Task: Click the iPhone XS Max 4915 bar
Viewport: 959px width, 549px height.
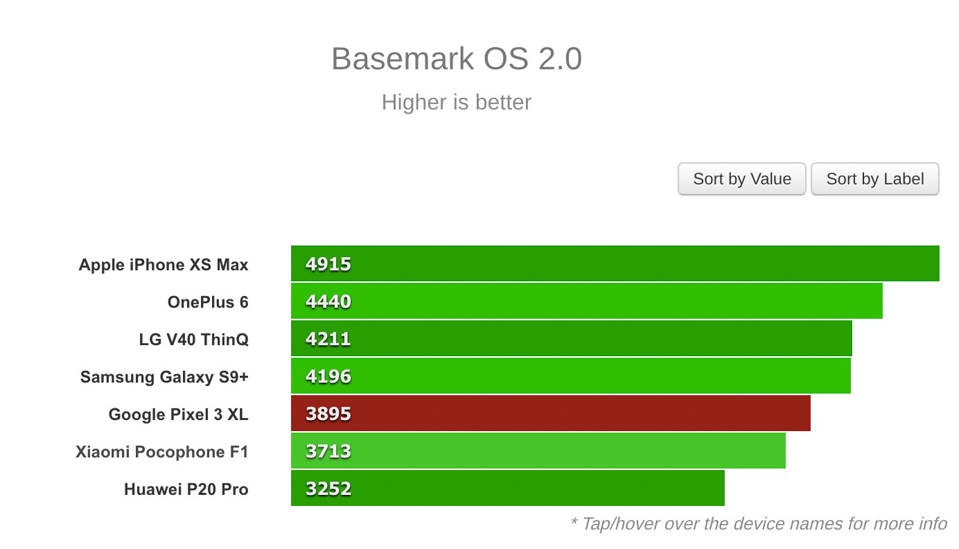Action: (615, 263)
